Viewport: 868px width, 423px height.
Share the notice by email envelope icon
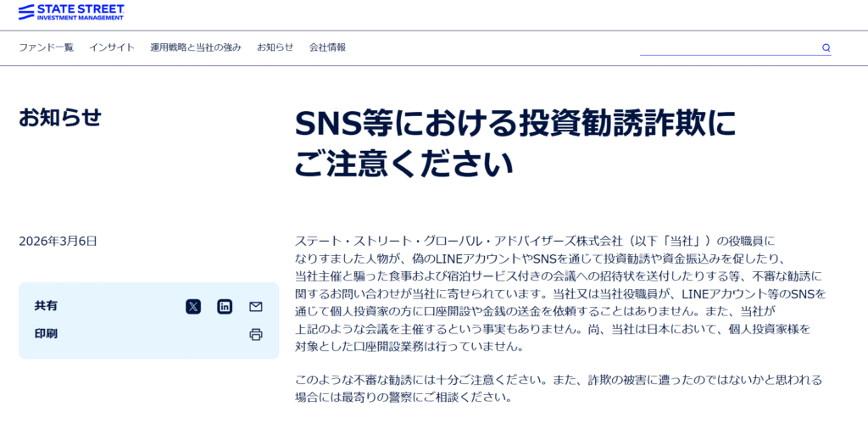256,307
